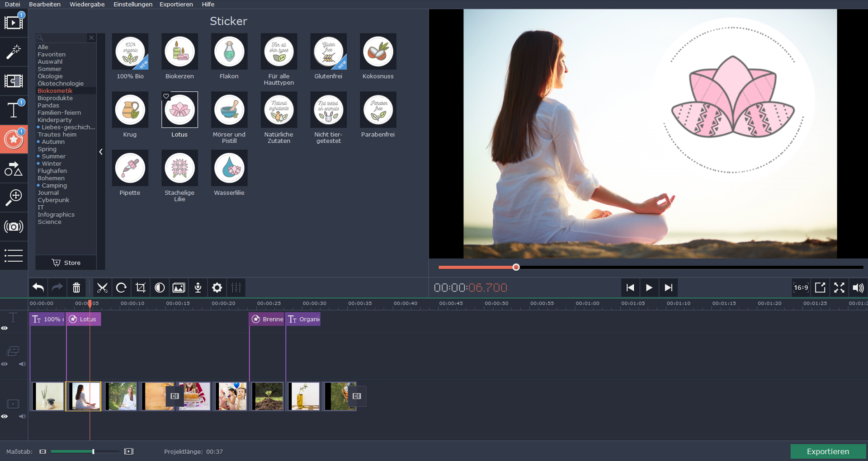The image size is (868, 461).
Task: Open the Titel panel in the sidebar
Action: click(14, 110)
